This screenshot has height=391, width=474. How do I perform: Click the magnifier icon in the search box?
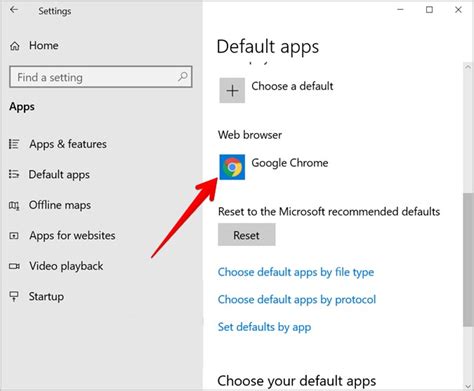pos(183,77)
